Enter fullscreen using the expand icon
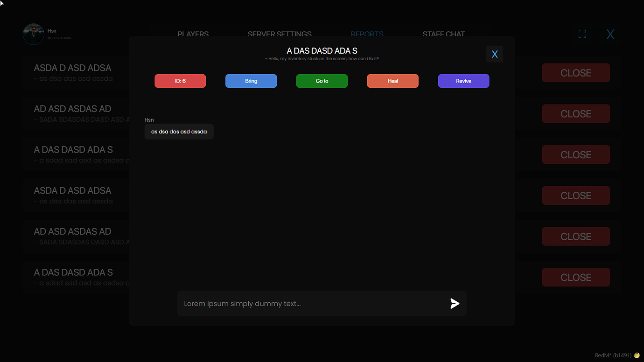 (582, 34)
